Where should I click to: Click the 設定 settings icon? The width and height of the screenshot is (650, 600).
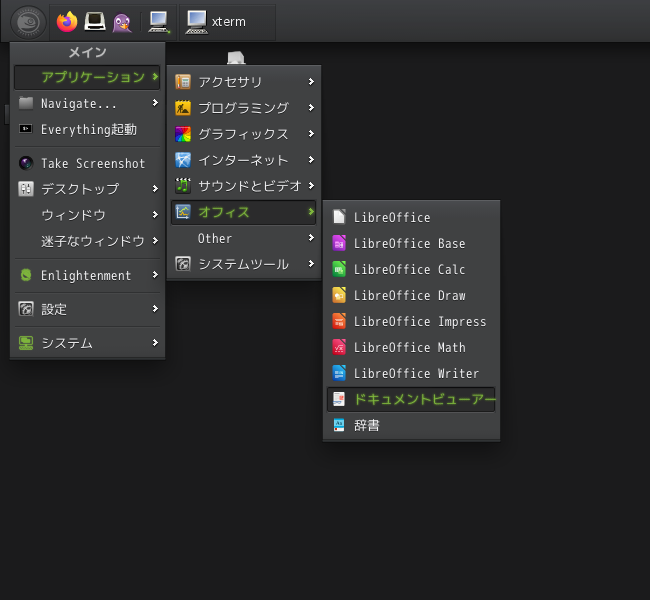(x=26, y=309)
